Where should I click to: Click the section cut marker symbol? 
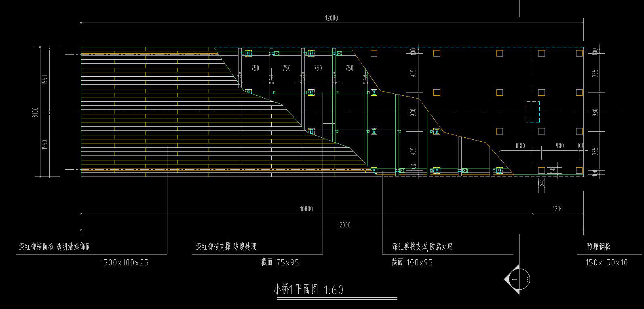(517, 279)
